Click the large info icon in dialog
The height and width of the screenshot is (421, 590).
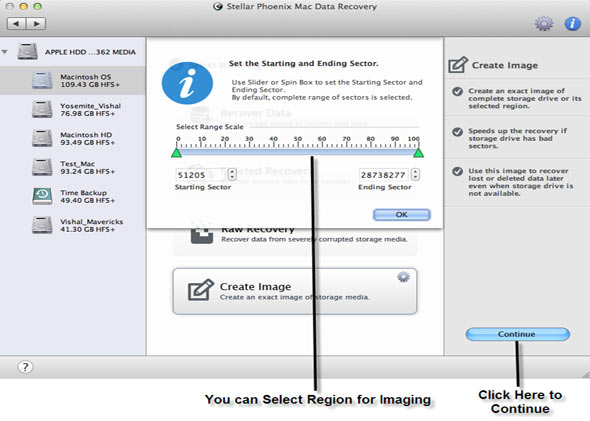(x=187, y=83)
